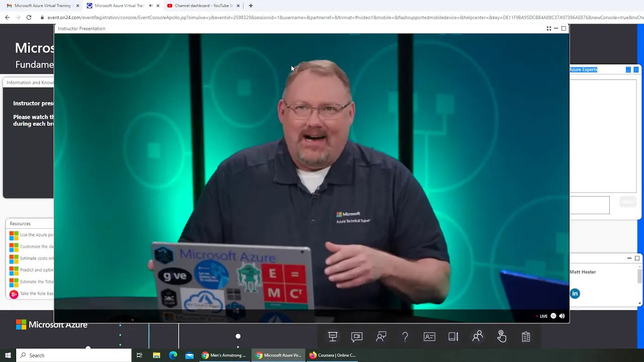The height and width of the screenshot is (362, 644).
Task: Click the question input field in Azure Experts panel
Action: (590, 205)
